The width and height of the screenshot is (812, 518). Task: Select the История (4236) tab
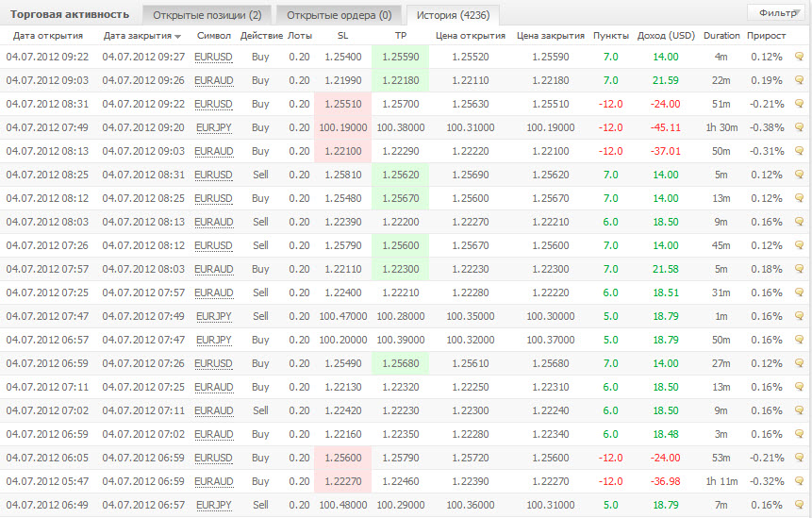click(x=453, y=15)
